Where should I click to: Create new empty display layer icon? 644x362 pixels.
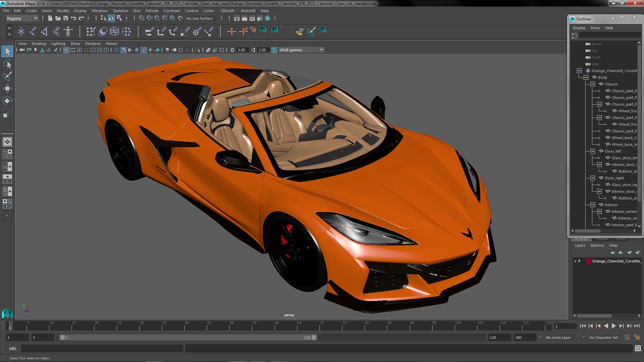(630, 252)
